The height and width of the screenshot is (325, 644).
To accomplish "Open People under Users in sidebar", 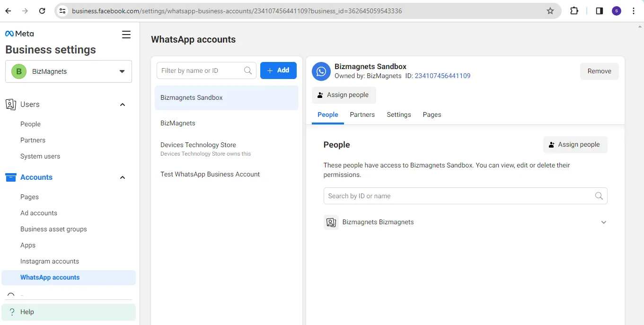I will tap(30, 124).
